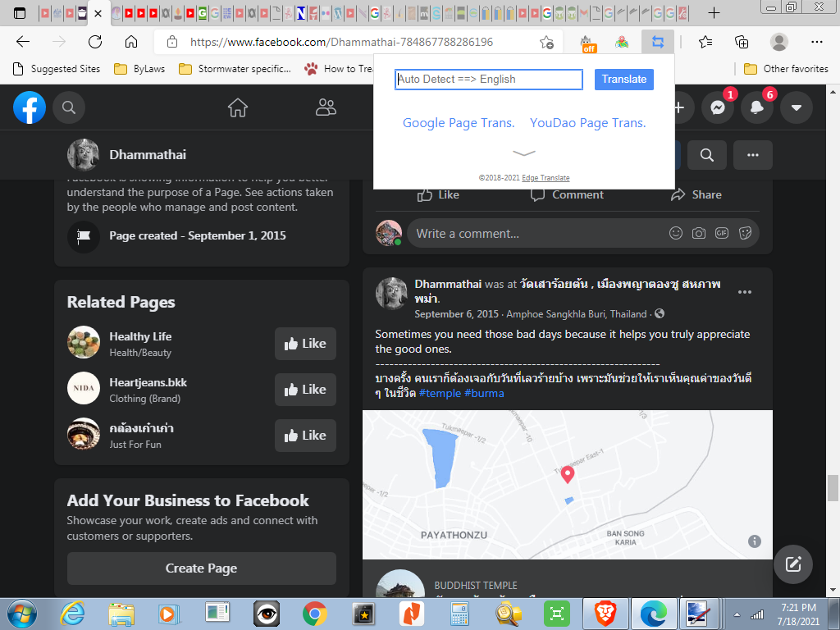Show hidden system tray icons
The height and width of the screenshot is (630, 840).
(x=737, y=614)
